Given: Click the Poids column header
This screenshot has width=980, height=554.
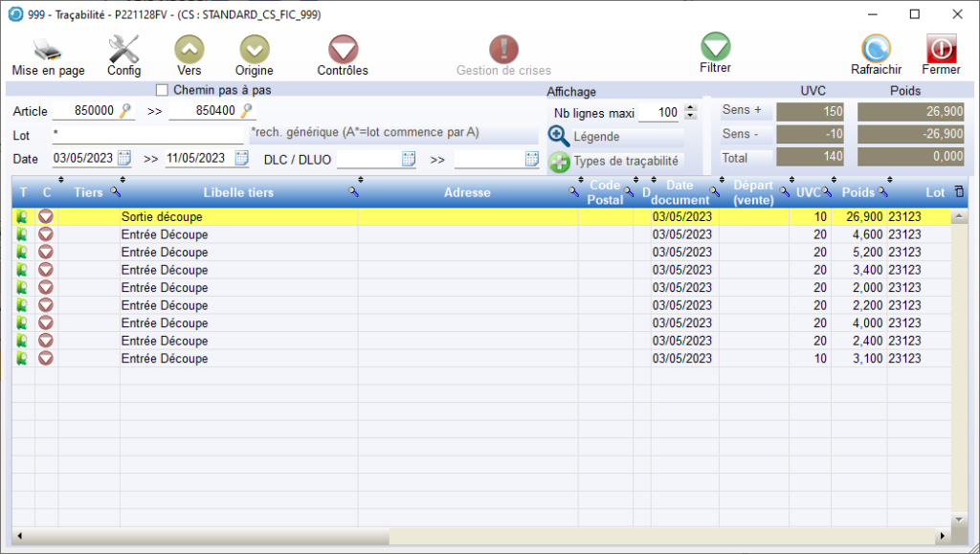Looking at the screenshot, I should tap(857, 192).
